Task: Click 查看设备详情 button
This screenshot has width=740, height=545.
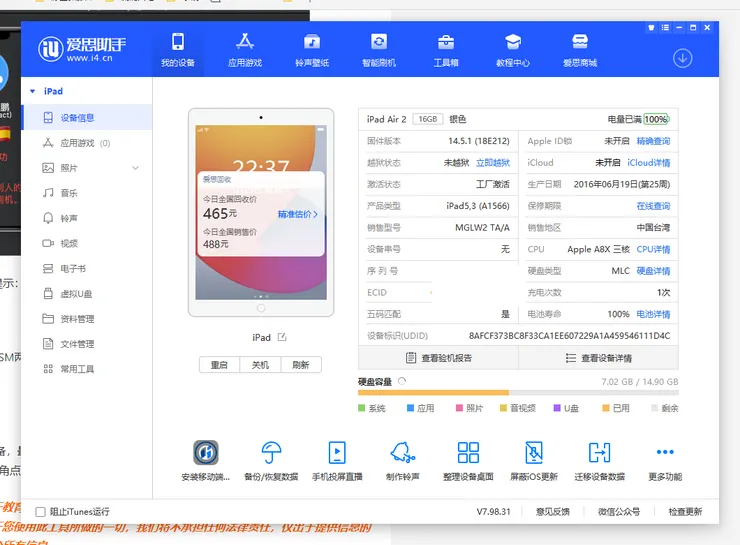Action: click(x=598, y=358)
